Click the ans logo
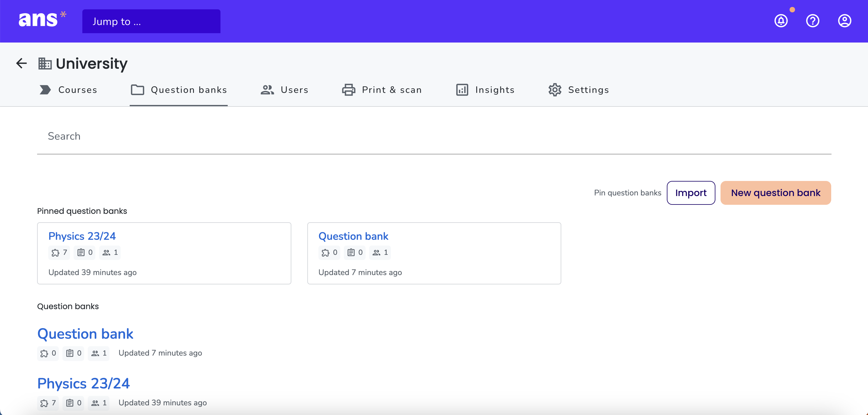This screenshot has height=415, width=868. 43,20
